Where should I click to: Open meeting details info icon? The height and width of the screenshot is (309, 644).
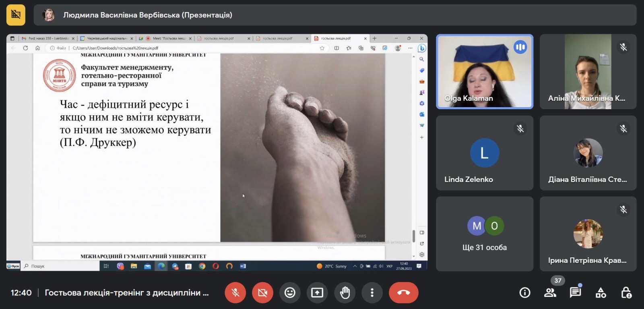(525, 292)
